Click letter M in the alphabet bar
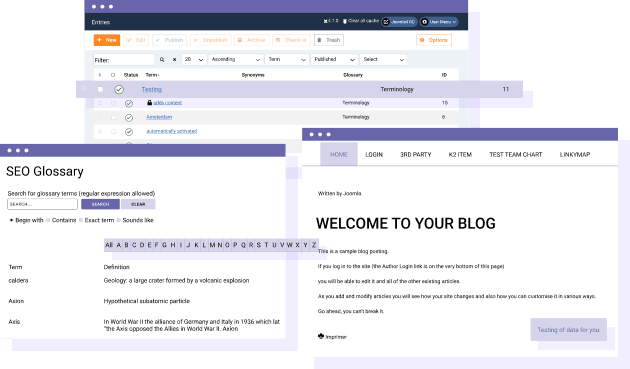The height and width of the screenshot is (369, 630). (212, 245)
